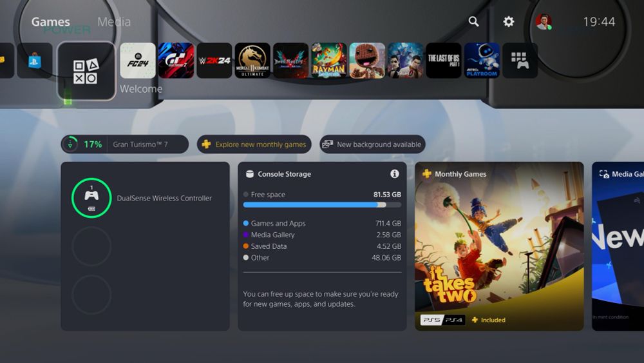This screenshot has height=363, width=644.
Task: Click the download progress circle at 17%
Action: pos(71,144)
